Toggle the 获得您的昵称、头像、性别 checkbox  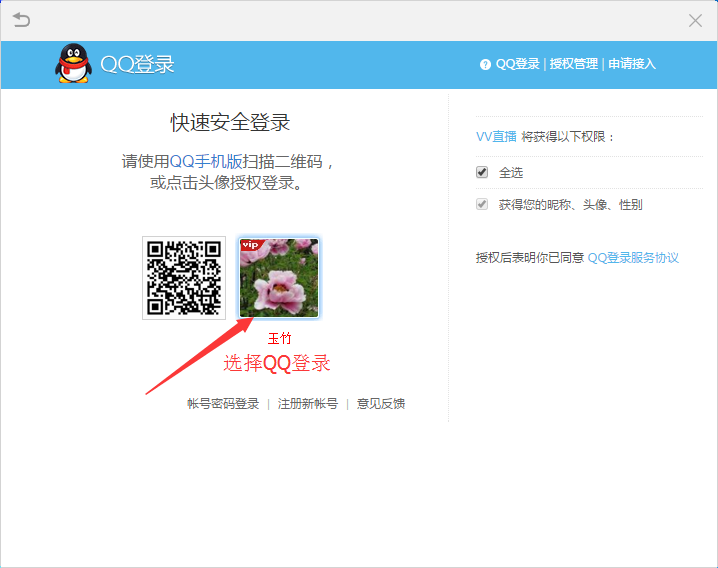(x=482, y=205)
